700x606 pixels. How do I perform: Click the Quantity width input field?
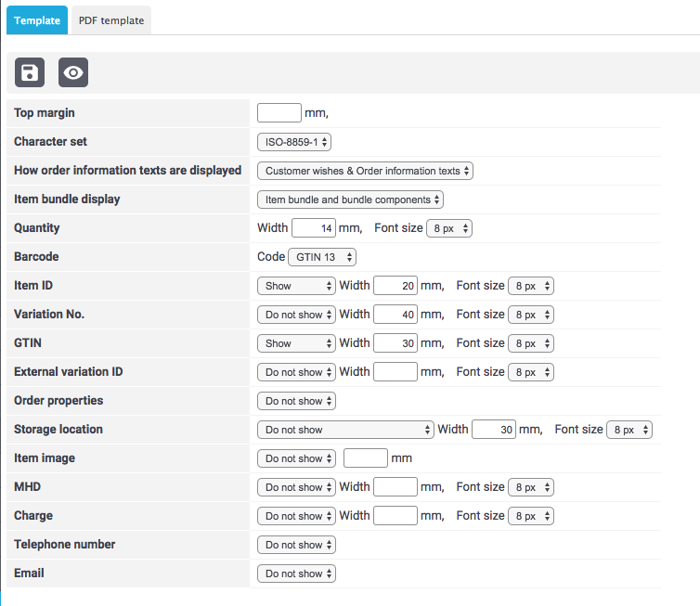coord(315,228)
